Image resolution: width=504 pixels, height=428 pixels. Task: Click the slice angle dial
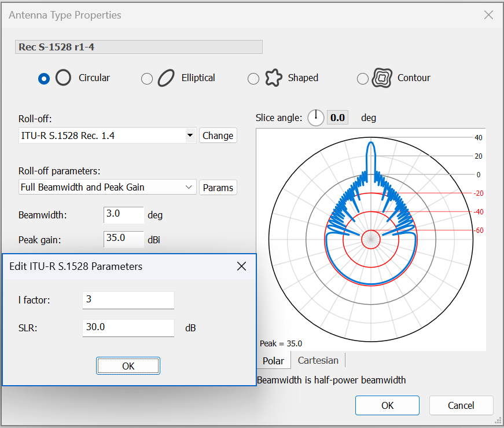tap(316, 118)
